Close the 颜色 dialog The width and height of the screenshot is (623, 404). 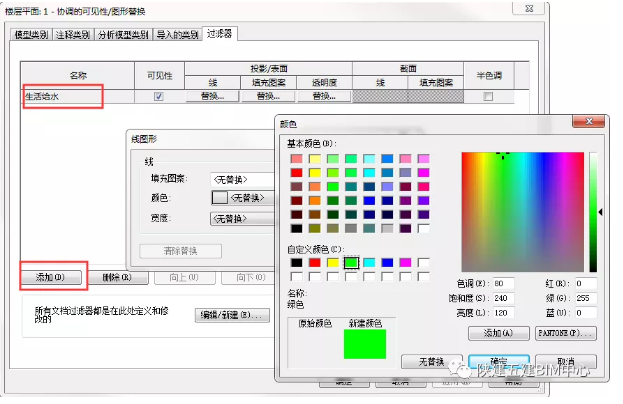(x=589, y=122)
